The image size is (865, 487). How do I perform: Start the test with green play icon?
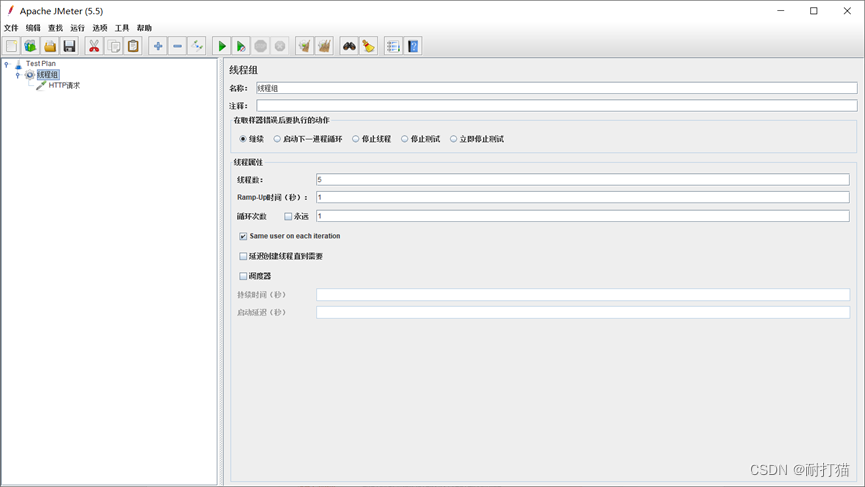(x=222, y=46)
